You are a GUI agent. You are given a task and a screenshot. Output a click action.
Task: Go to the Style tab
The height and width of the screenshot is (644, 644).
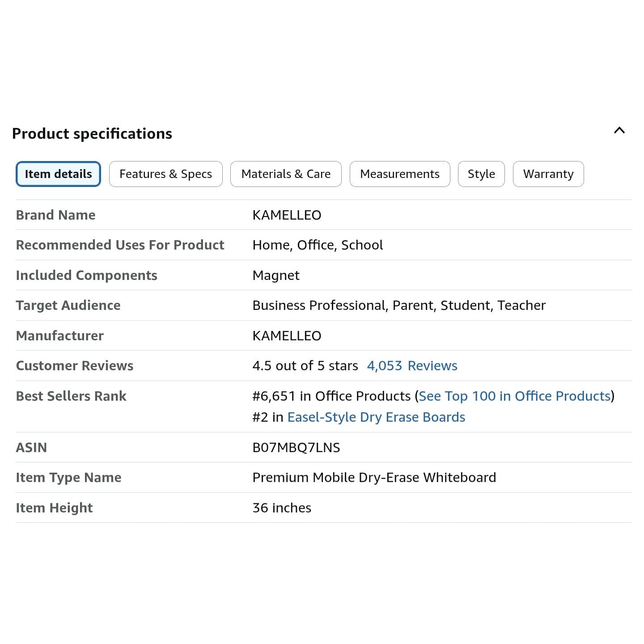pyautogui.click(x=481, y=174)
